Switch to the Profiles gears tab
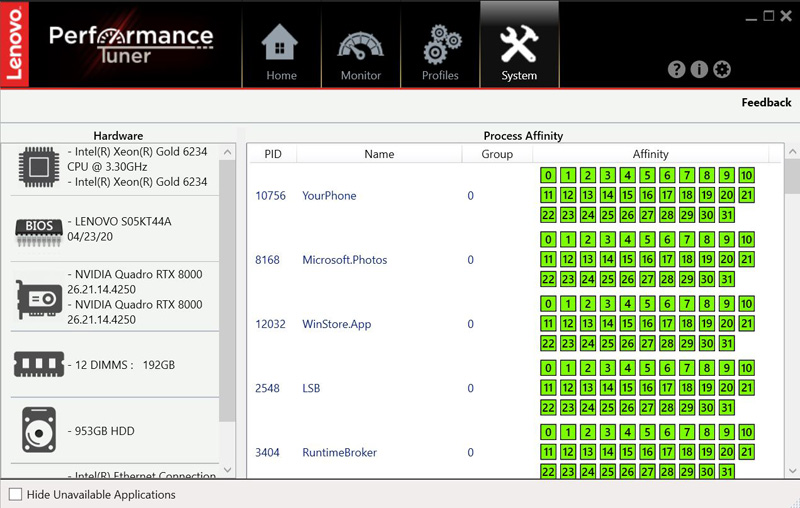This screenshot has height=508, width=800. [440, 46]
